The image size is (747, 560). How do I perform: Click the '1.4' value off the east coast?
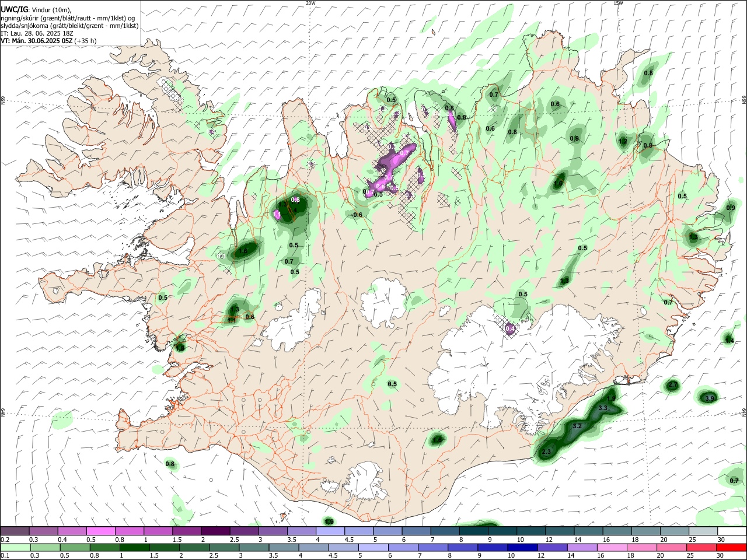pos(729,339)
